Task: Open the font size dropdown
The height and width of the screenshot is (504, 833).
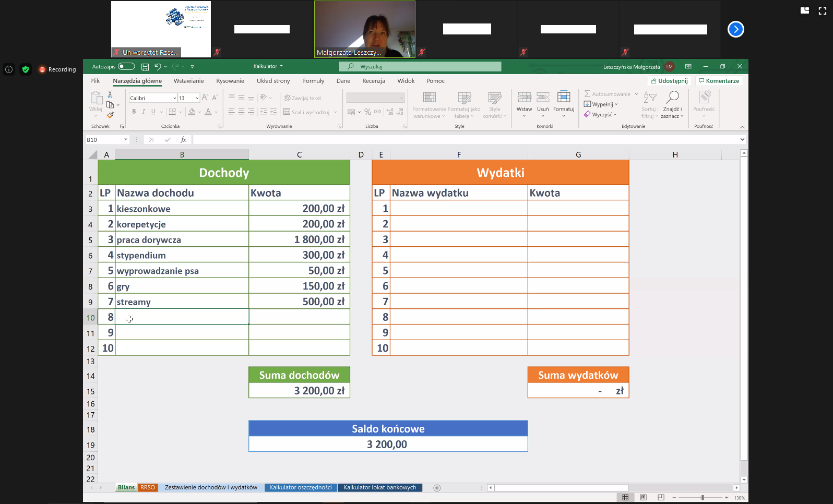Action: 197,98
